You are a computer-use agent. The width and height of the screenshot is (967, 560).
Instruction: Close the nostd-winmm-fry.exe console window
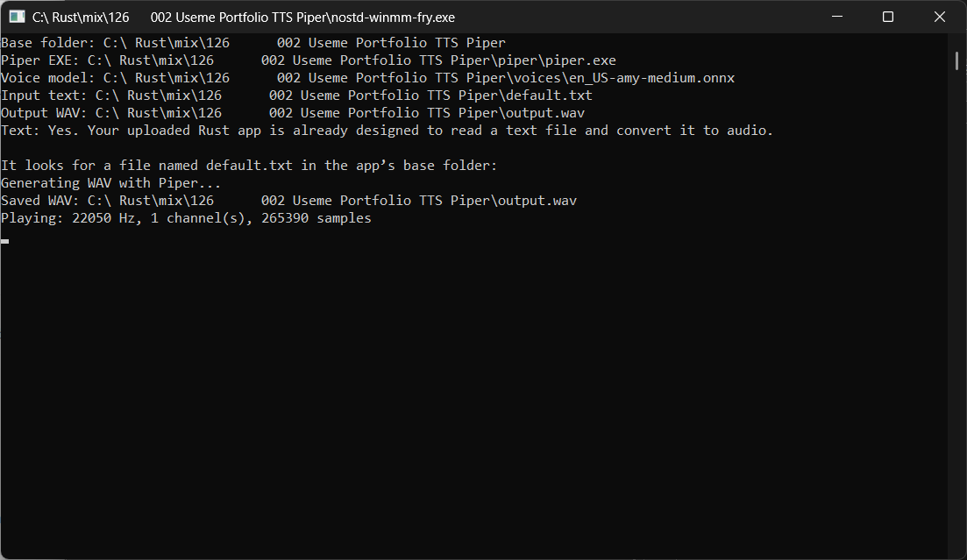pyautogui.click(x=939, y=17)
